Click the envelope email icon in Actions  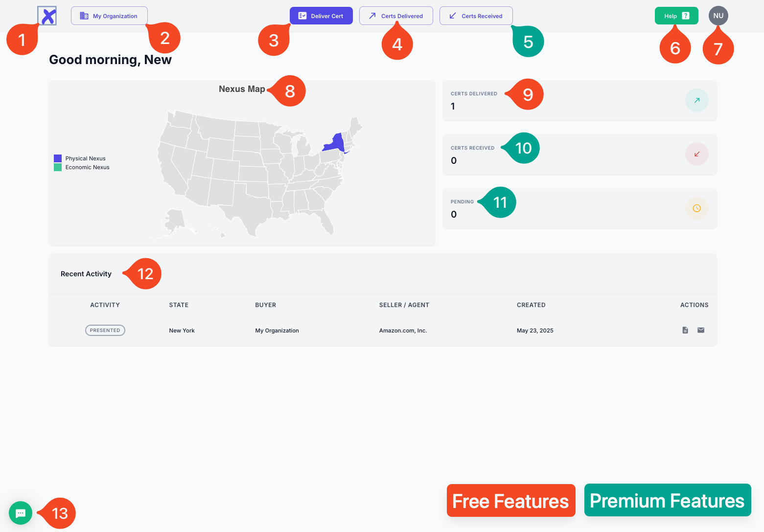pos(701,330)
